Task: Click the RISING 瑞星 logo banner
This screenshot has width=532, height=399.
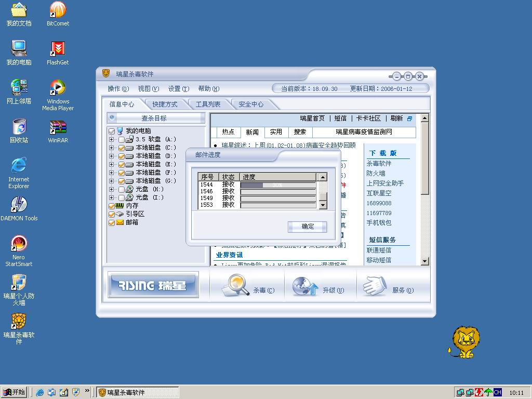Action: coord(153,285)
